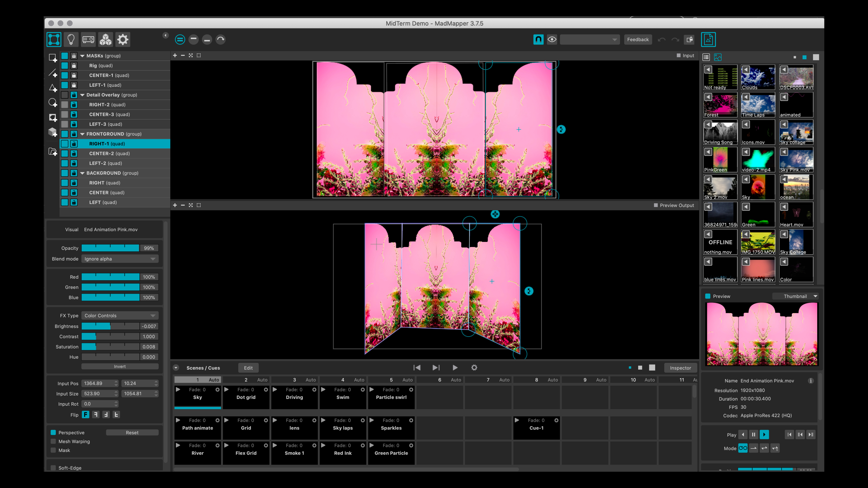Fit Preview Output view to window
868x488 pixels.
pos(191,205)
